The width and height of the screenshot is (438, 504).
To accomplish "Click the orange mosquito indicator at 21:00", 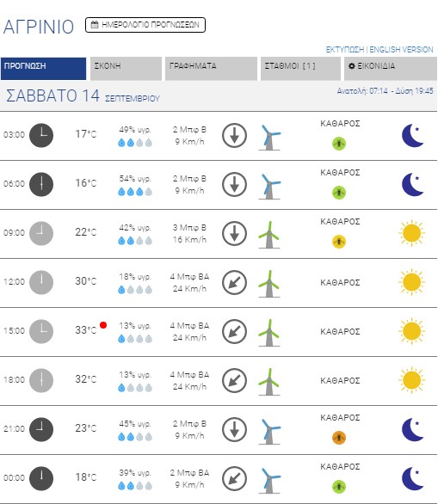I will [x=339, y=438].
